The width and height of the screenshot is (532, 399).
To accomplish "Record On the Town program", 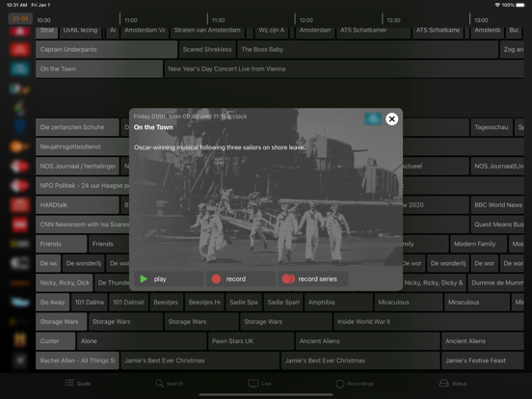I will (241, 279).
